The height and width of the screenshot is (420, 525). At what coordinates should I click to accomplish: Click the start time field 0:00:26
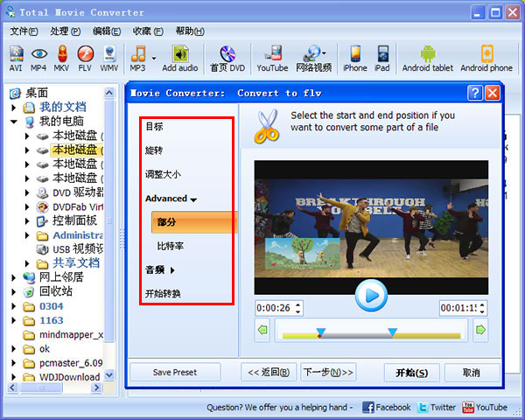pos(275,308)
